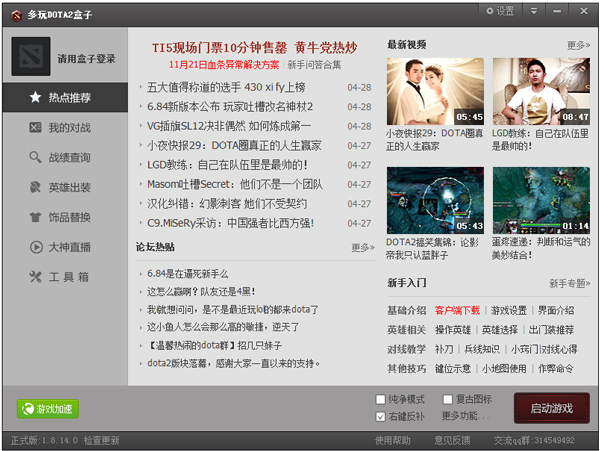Uncheck 右键反补 checkbox
This screenshot has width=600, height=451.
pyautogui.click(x=381, y=416)
